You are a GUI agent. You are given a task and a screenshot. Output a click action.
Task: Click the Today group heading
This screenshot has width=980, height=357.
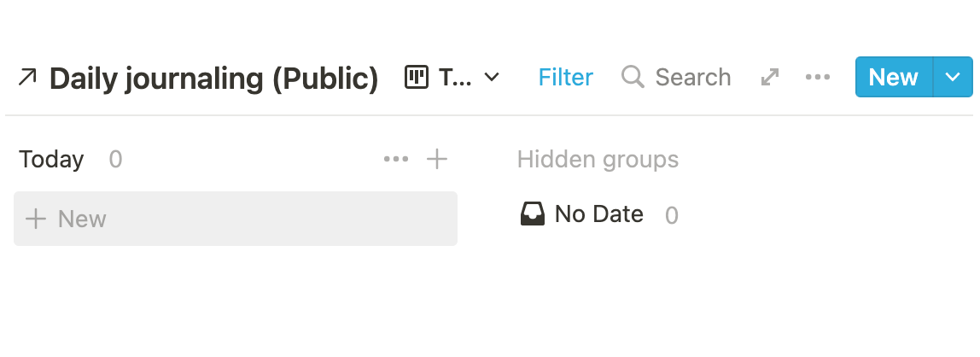click(51, 160)
